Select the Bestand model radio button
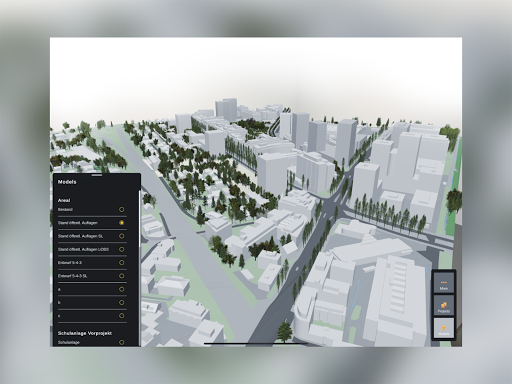 [122, 209]
